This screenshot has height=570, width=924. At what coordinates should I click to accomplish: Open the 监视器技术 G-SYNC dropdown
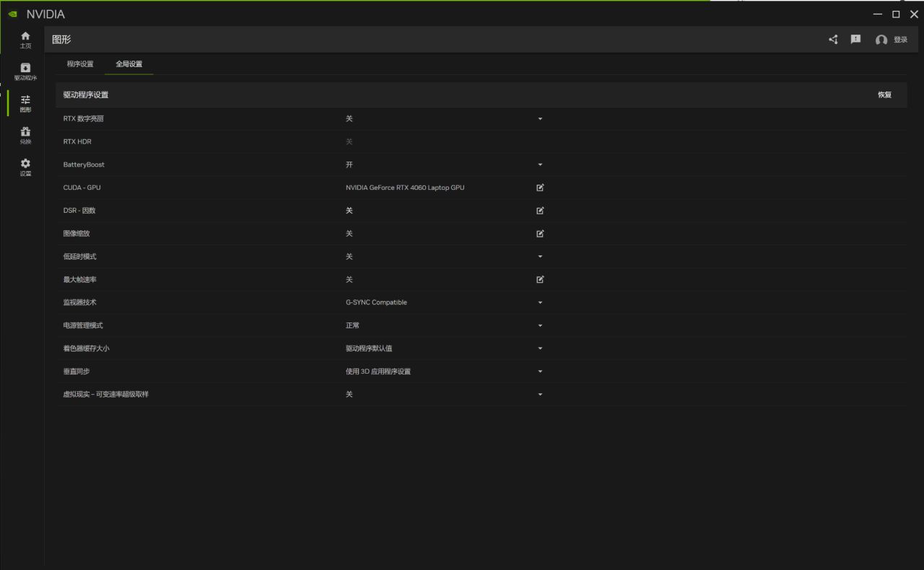pos(540,302)
